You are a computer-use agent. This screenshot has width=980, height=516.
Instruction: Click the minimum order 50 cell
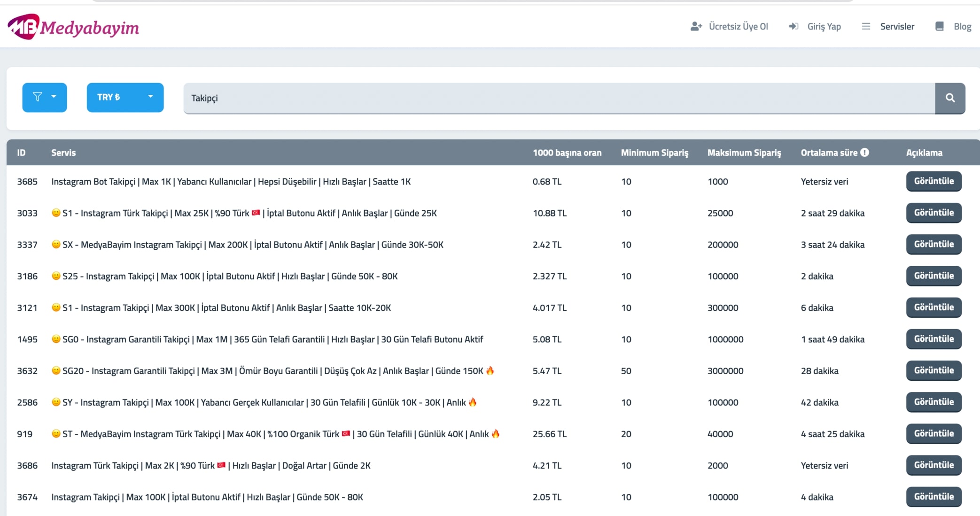click(626, 371)
